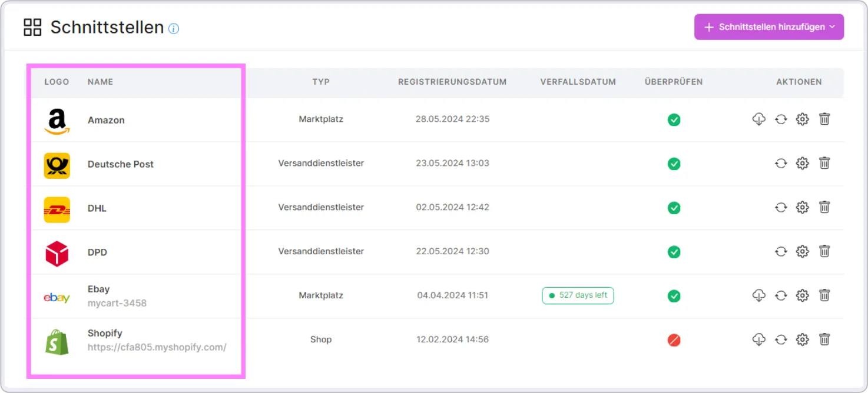
Task: Click the Amazon logo
Action: (x=57, y=121)
